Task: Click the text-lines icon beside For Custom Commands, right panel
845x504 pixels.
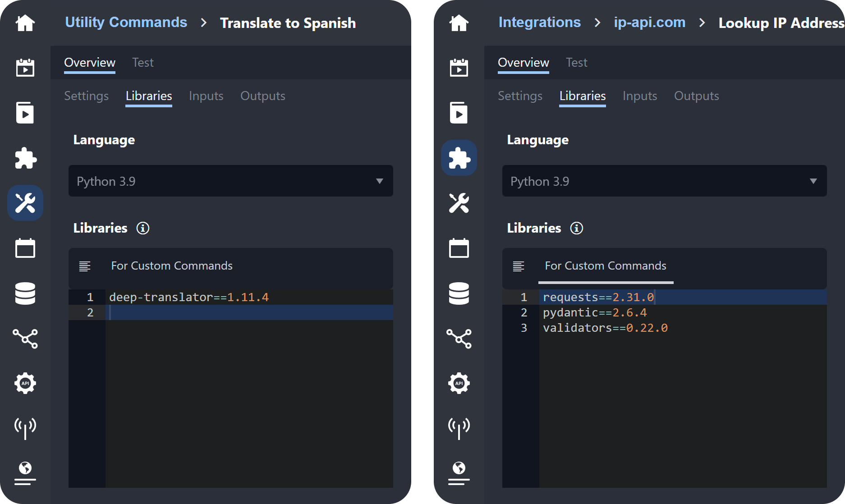Action: pyautogui.click(x=519, y=266)
